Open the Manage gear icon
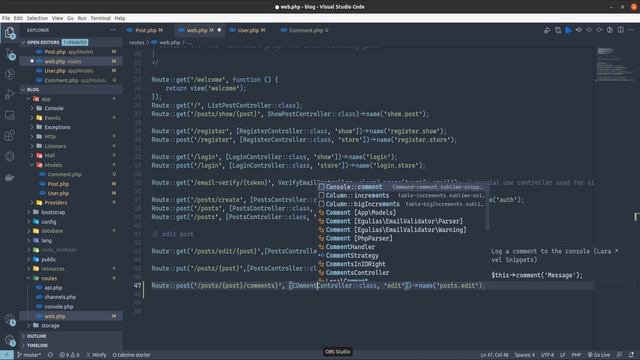This screenshot has height=360, width=640. (x=10, y=340)
